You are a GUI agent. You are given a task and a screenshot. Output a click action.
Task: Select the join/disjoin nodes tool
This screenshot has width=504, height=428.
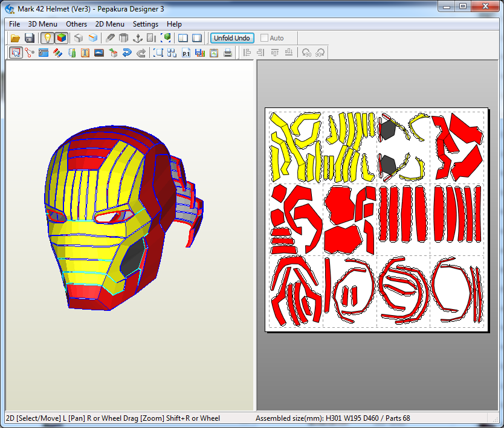30,53
